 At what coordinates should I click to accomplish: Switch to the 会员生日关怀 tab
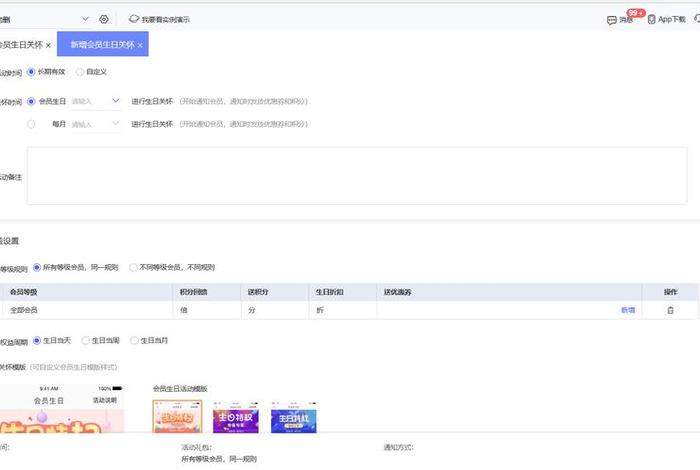pos(21,45)
